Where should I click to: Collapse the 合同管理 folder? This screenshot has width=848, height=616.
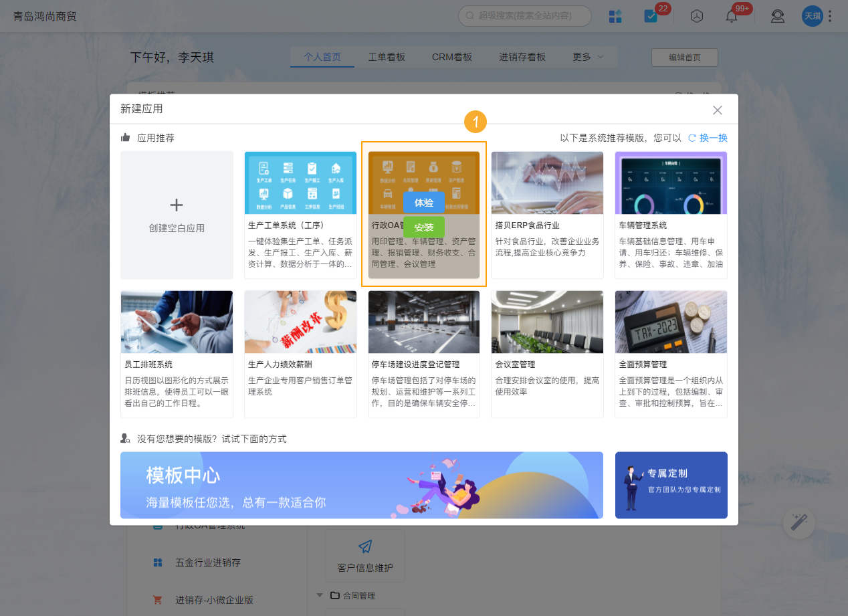click(320, 595)
